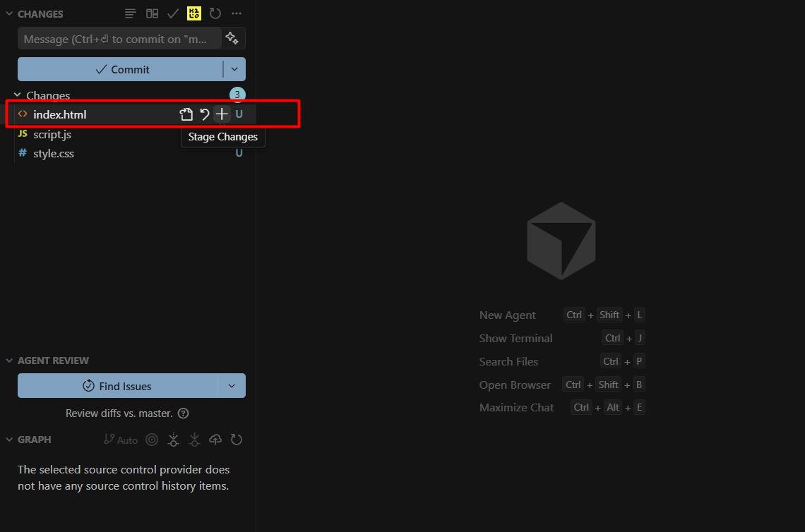This screenshot has width=805, height=532.
Task: Click the Graph fetch icon
Action: click(174, 440)
